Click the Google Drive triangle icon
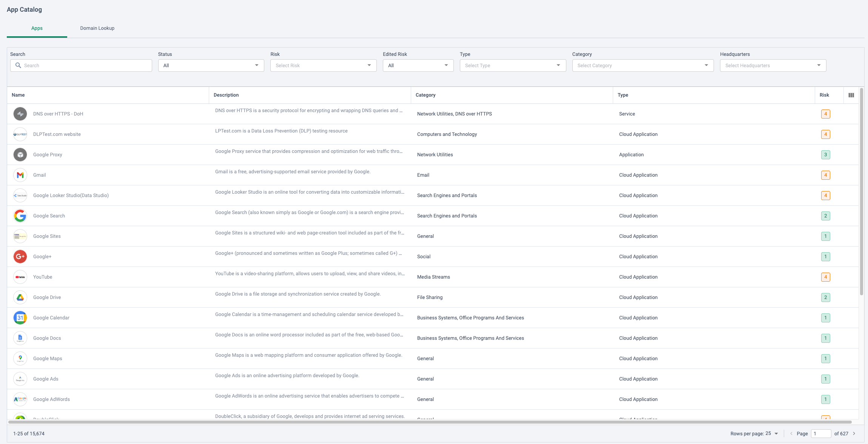The width and height of the screenshot is (868, 444). point(20,298)
